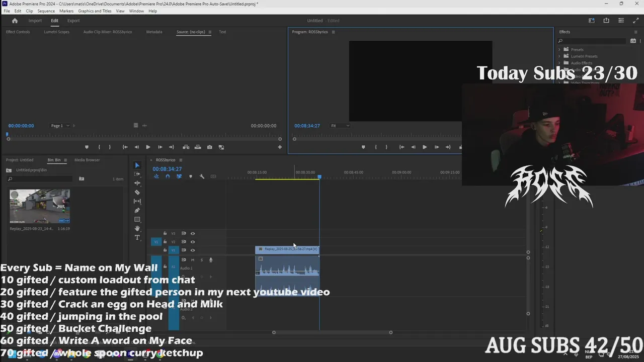Image resolution: width=644 pixels, height=362 pixels.
Task: Open the Markers menu
Action: 66,11
